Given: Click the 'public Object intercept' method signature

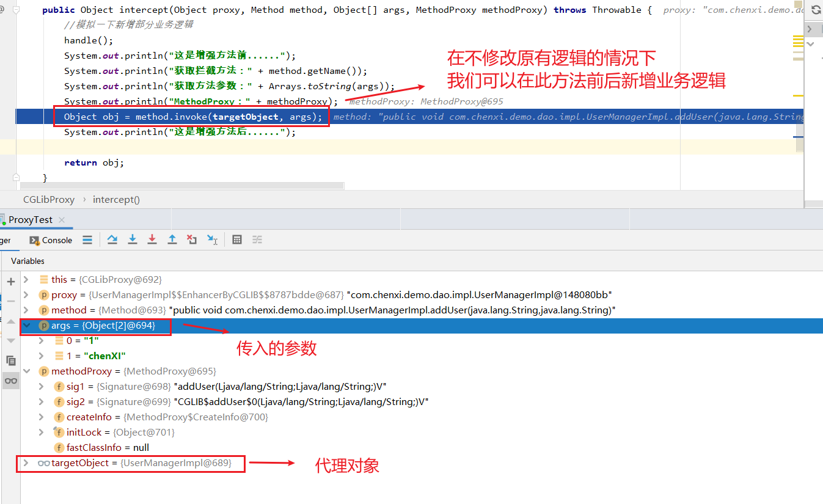Looking at the screenshot, I should tap(347, 10).
